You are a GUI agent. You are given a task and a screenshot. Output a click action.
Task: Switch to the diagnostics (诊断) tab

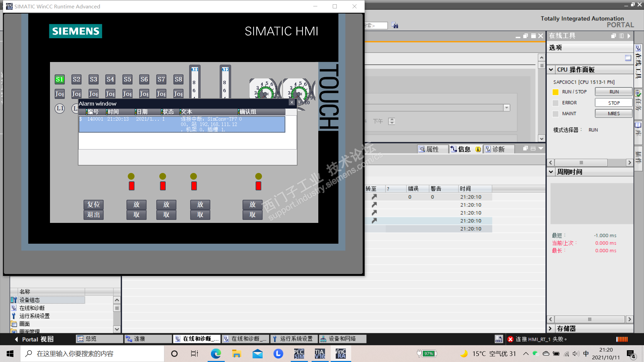pos(498,149)
